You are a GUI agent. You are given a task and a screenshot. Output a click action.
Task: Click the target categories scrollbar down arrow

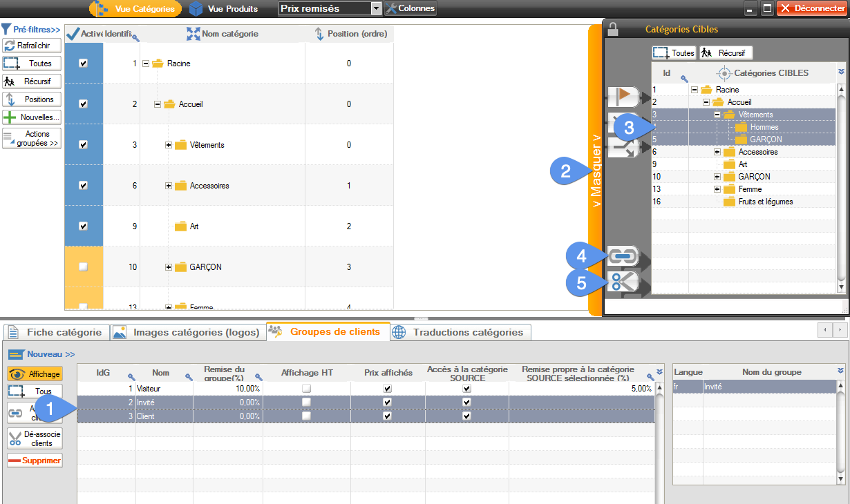841,285
